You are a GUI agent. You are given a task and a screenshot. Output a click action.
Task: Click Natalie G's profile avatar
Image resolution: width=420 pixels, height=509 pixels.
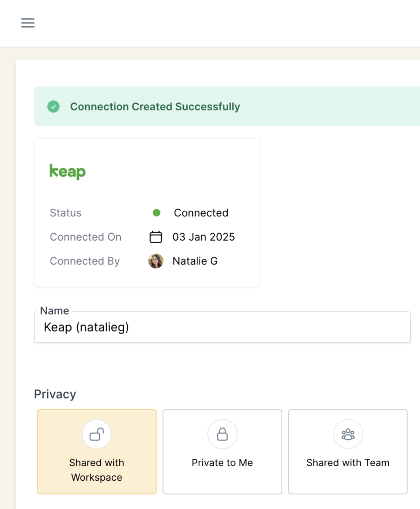[156, 260]
